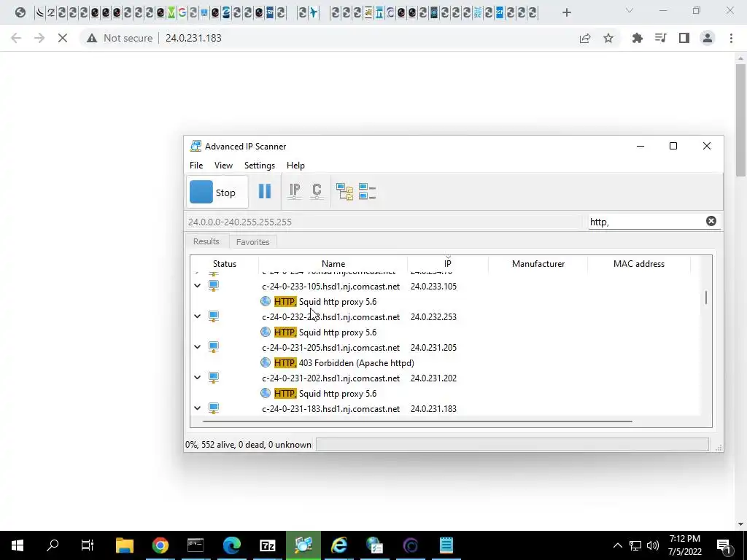Viewport: 747px width, 560px height.
Task: Open Internet Explorer from the taskbar
Action: pos(338,545)
